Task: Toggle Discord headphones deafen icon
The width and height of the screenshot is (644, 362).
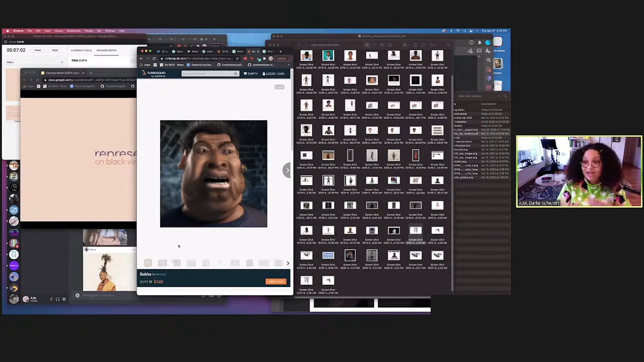Action: pos(57,299)
